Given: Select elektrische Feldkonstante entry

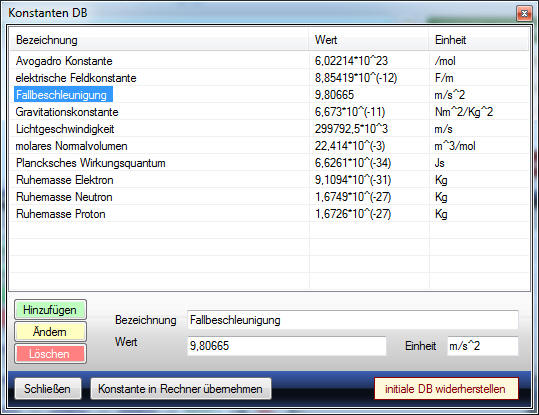Looking at the screenshot, I should point(269,78).
